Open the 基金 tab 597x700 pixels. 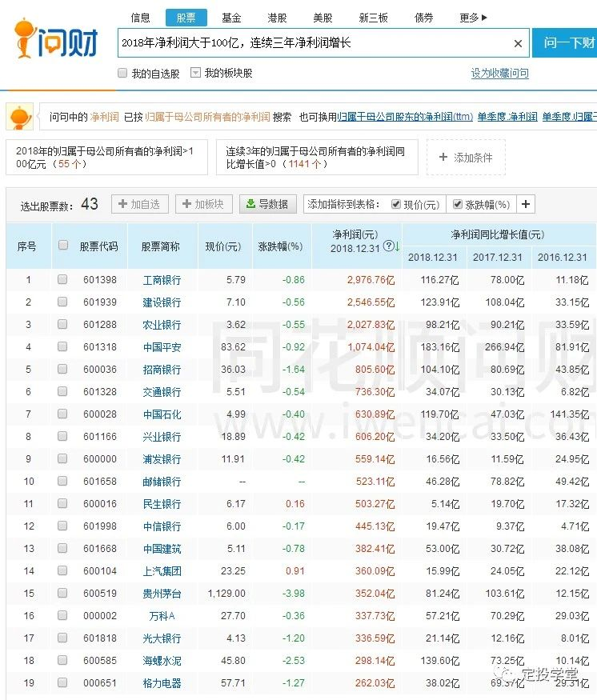[x=231, y=18]
